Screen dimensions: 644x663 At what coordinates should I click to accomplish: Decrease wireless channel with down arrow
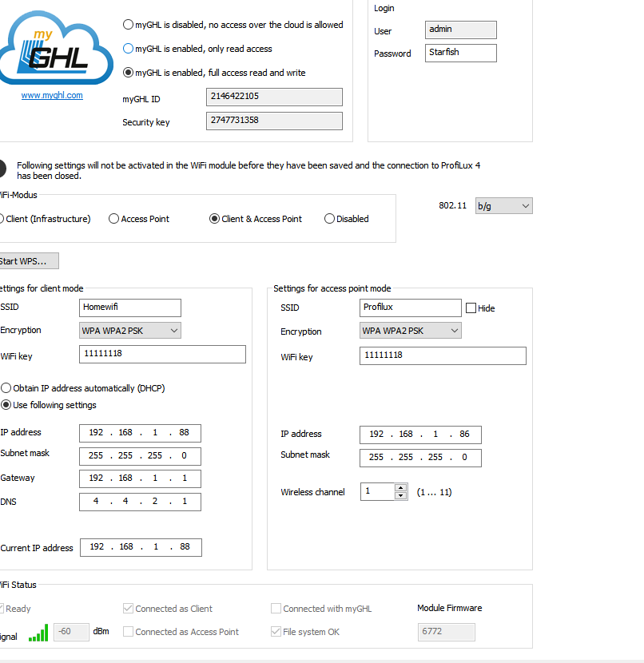click(x=400, y=495)
